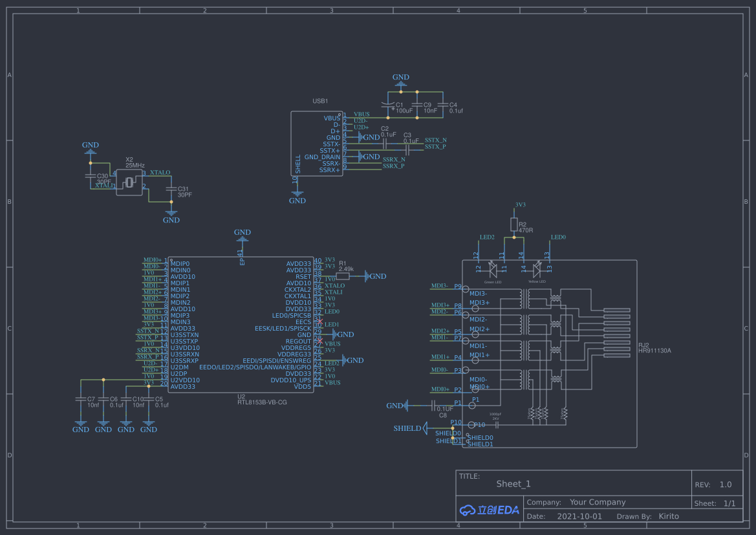
Task: Click the Sheet_1 title text
Action: [x=513, y=484]
